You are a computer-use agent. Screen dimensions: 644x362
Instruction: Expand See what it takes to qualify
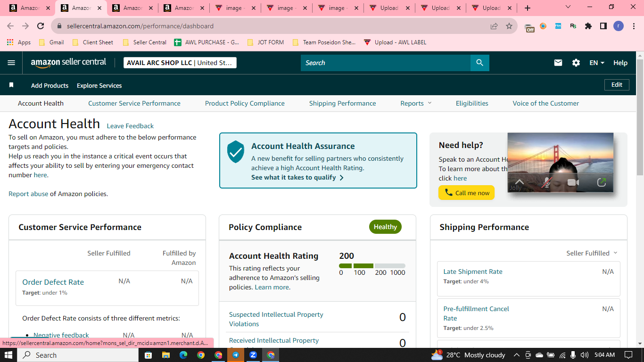click(x=297, y=177)
